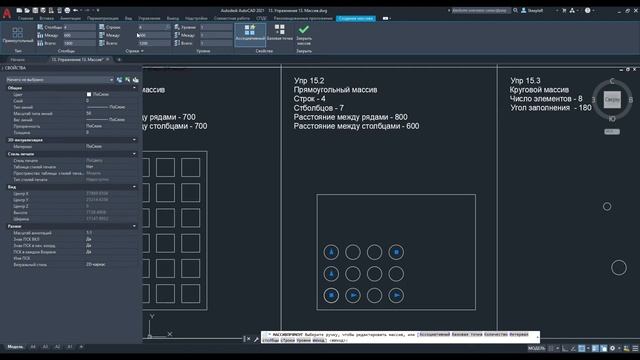Select the Прямоугольный array type icon
The image size is (640, 360).
coord(18,35)
